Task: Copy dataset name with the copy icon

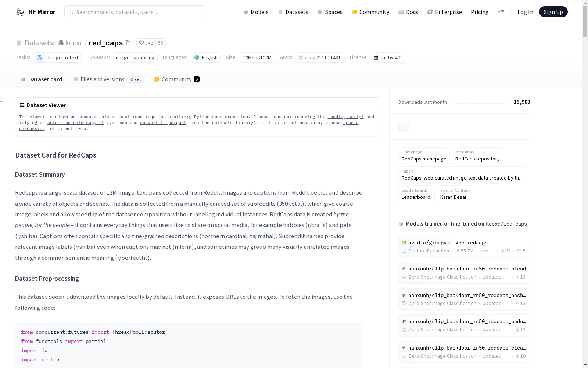Action: coord(128,43)
